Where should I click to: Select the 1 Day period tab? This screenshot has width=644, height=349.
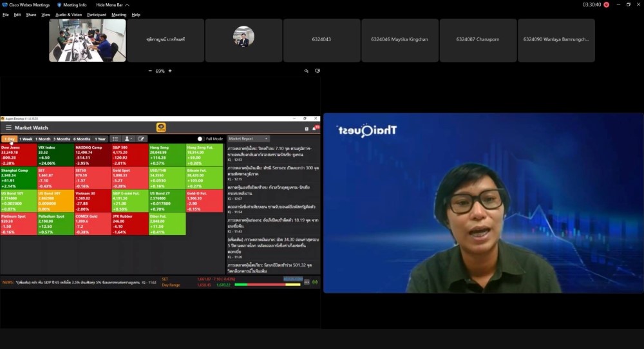pos(10,139)
